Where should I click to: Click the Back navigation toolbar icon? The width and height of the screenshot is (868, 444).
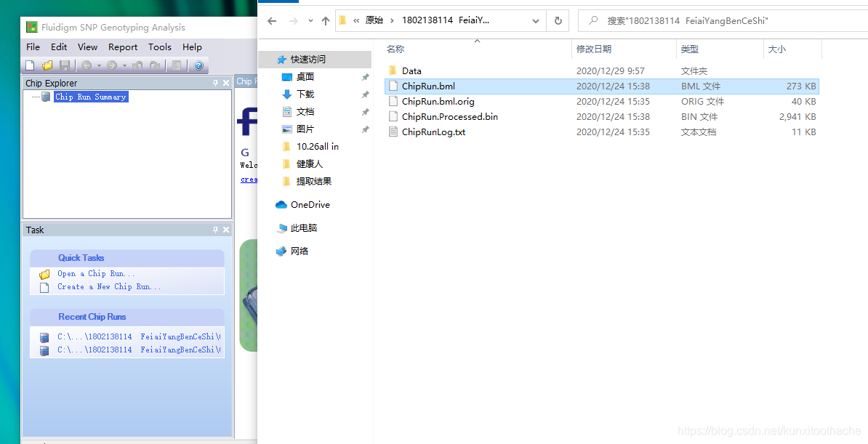tap(87, 65)
